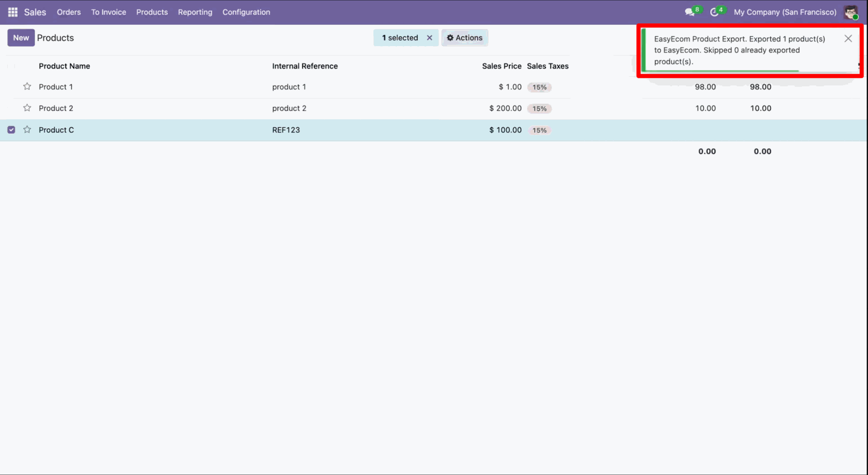Open the Orders menu

69,12
